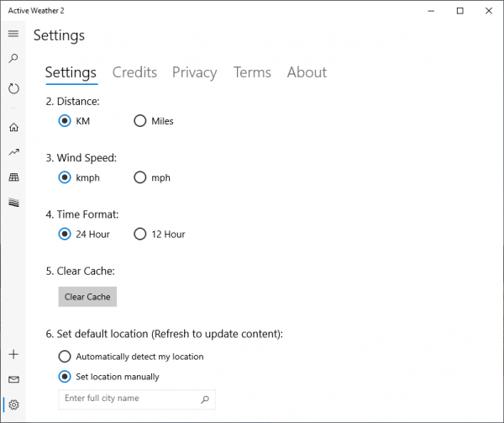The height and width of the screenshot is (423, 504).
Task: Maximize the Active Weather 2 window
Action: 460,11
